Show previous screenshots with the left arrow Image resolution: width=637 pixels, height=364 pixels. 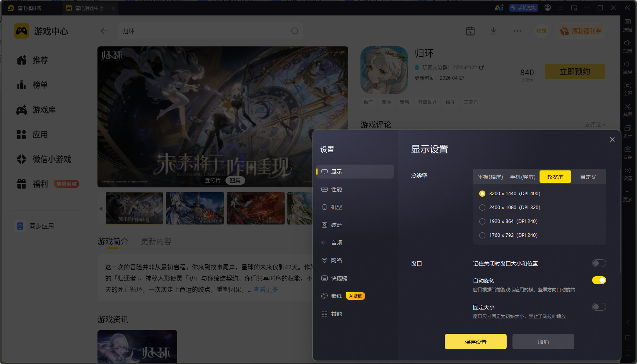pos(101,209)
